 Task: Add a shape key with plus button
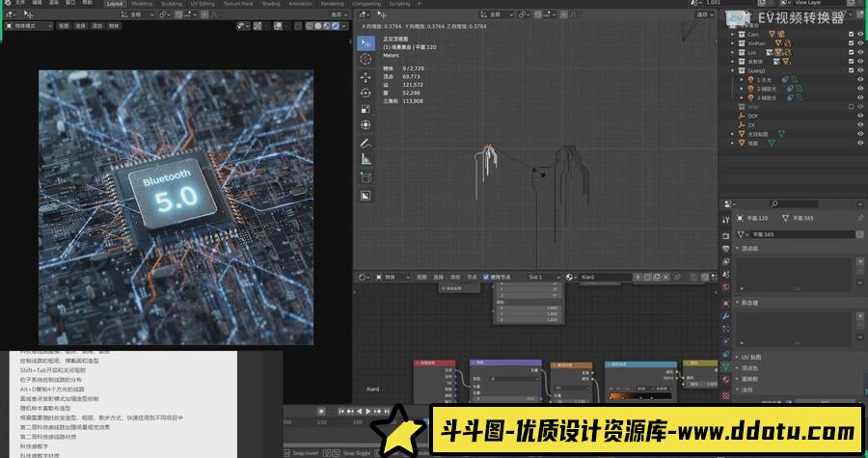click(860, 316)
